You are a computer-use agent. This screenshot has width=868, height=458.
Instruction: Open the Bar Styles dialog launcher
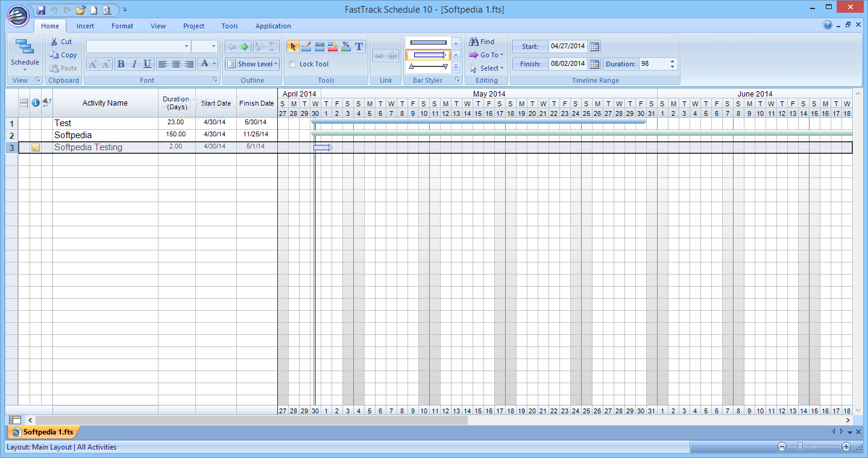pyautogui.click(x=457, y=80)
